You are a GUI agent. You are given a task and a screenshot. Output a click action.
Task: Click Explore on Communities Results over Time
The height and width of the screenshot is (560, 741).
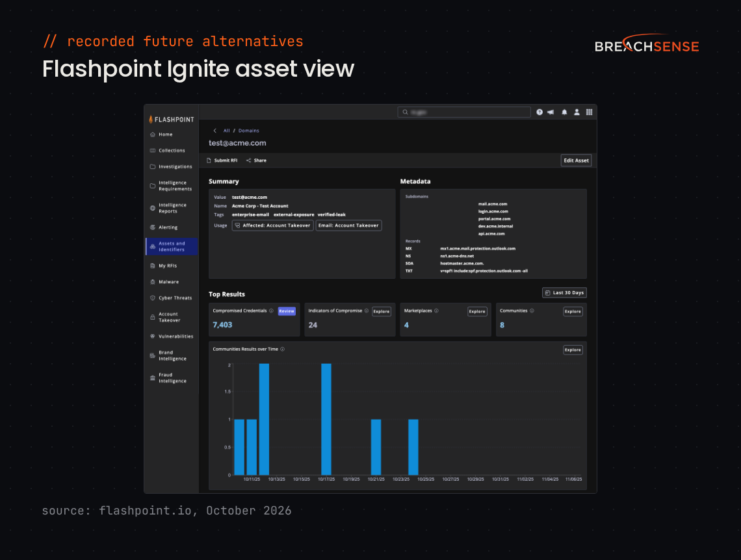click(x=573, y=350)
